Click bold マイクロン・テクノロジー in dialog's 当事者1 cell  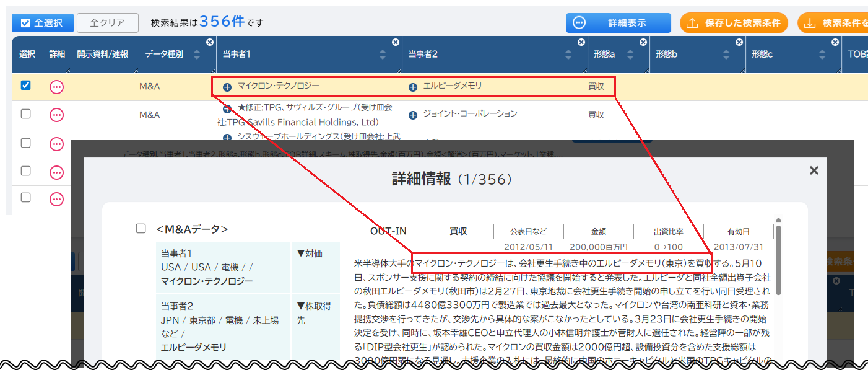[207, 281]
